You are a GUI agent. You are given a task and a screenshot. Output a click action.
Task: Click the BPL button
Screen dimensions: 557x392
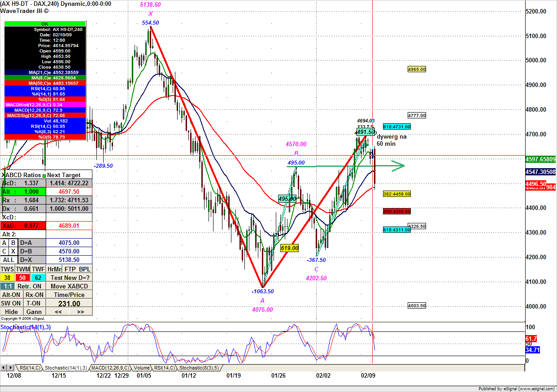coord(85,269)
